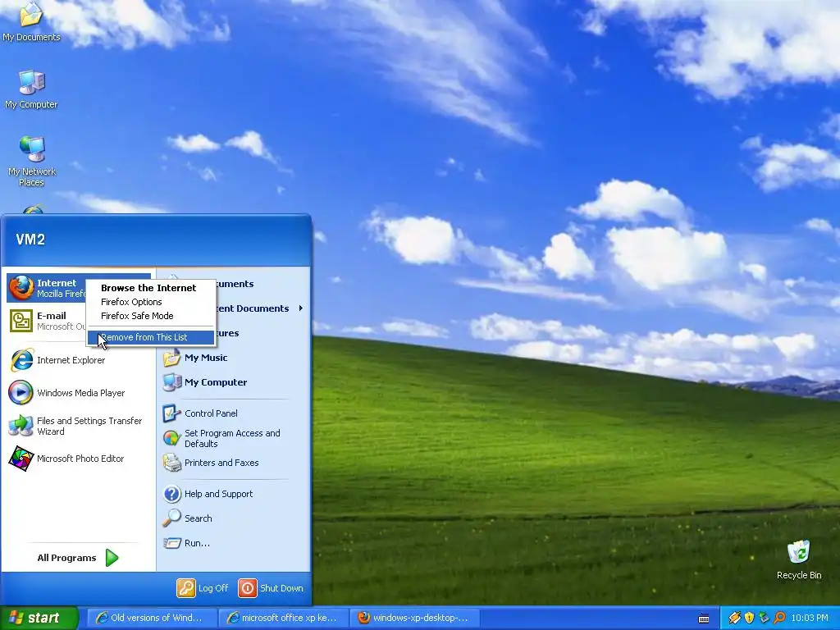Viewport: 840px width, 630px height.
Task: Select the My Computer desktop icon
Action: click(x=32, y=89)
